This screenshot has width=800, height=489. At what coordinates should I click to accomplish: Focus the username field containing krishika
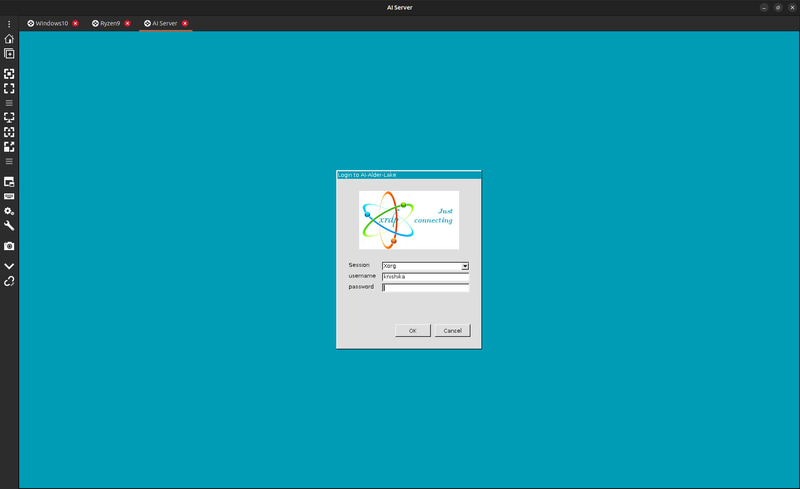[425, 277]
